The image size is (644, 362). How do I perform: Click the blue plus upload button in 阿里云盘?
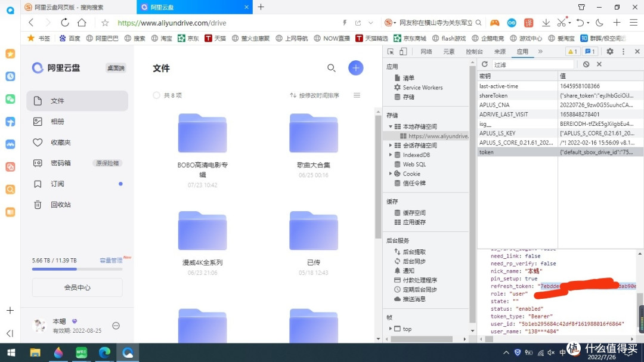pos(356,68)
